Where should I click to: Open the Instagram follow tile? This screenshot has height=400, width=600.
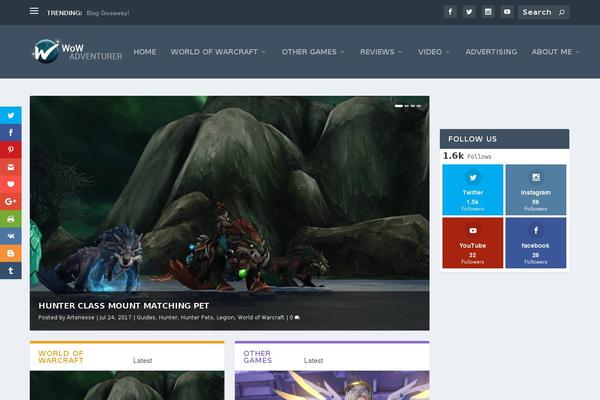(x=536, y=190)
